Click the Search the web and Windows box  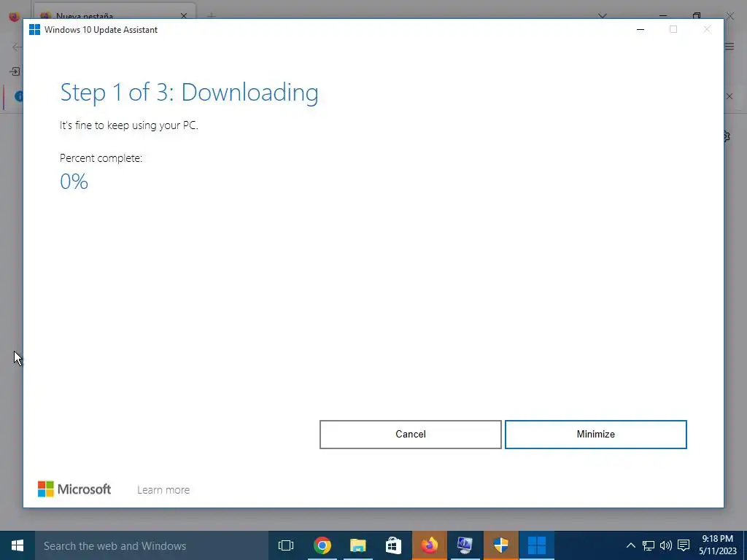coord(152,545)
